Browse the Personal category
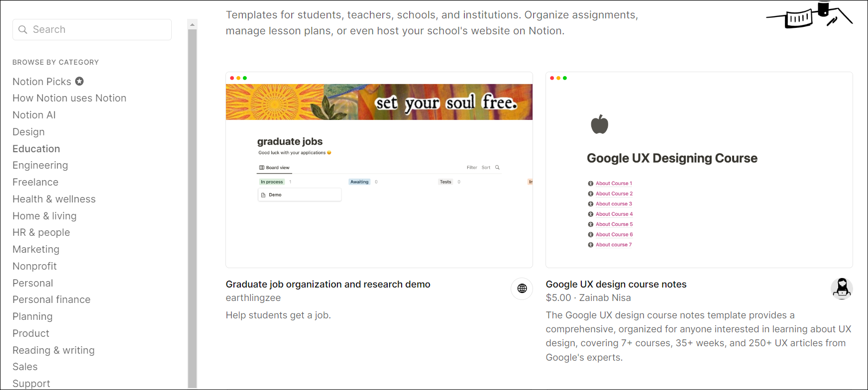 33,283
